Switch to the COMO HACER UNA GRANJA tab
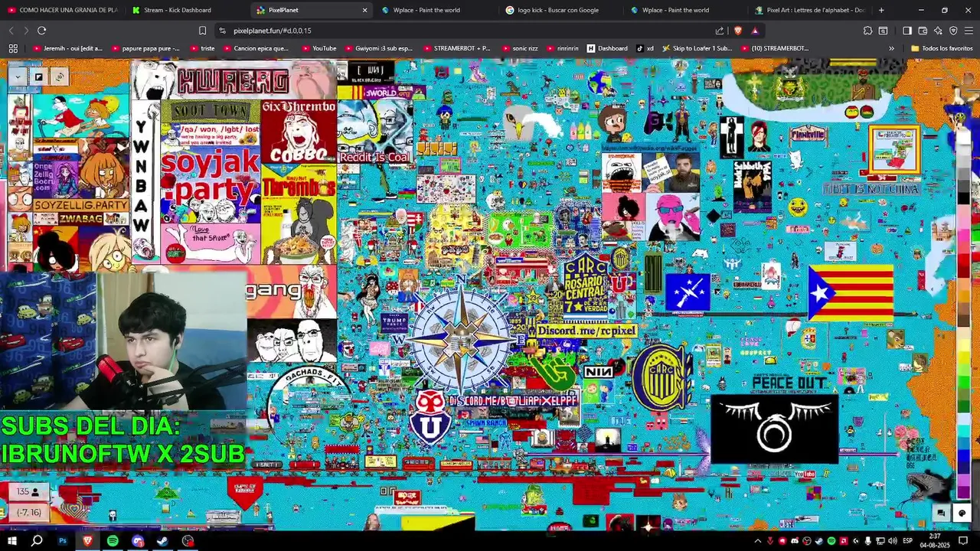 (63, 10)
